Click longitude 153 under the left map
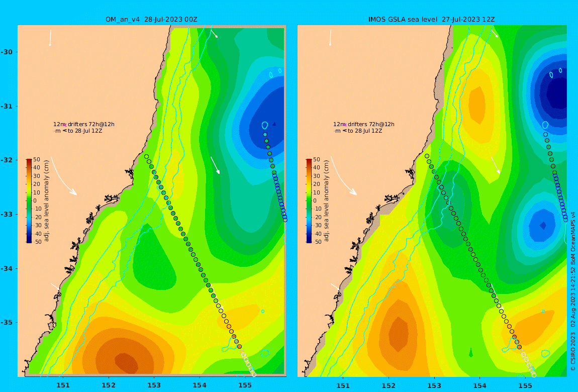The image size is (578, 392). pyautogui.click(x=154, y=385)
